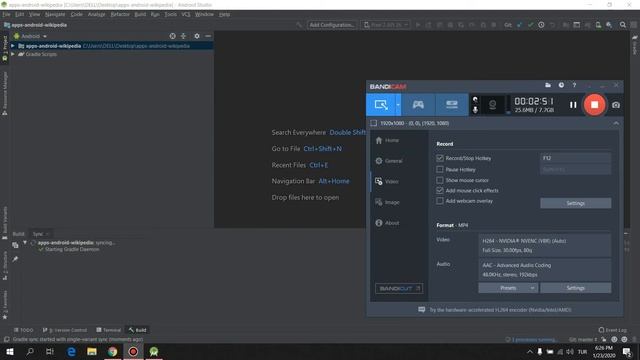Open the Refactor menu
The height and width of the screenshot is (360, 640).
(120, 14)
